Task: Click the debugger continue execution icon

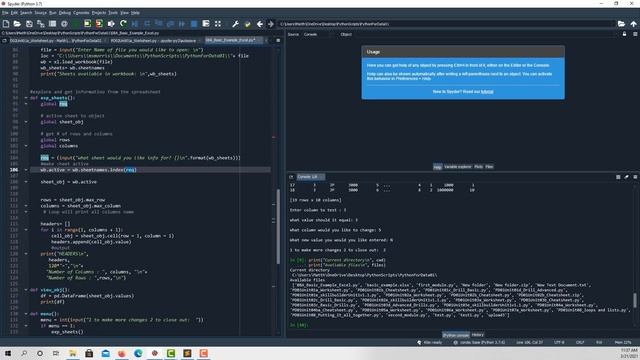Action: (x=182, y=24)
